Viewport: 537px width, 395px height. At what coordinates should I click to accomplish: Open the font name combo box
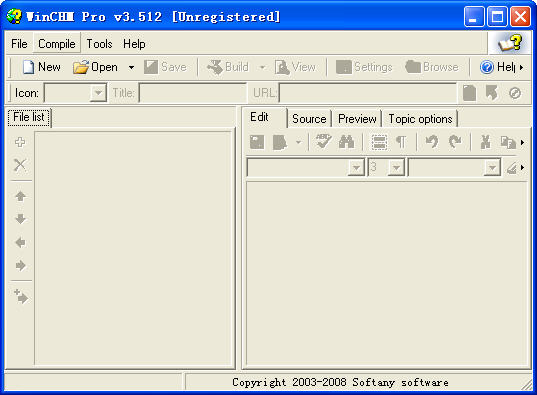[x=454, y=167]
